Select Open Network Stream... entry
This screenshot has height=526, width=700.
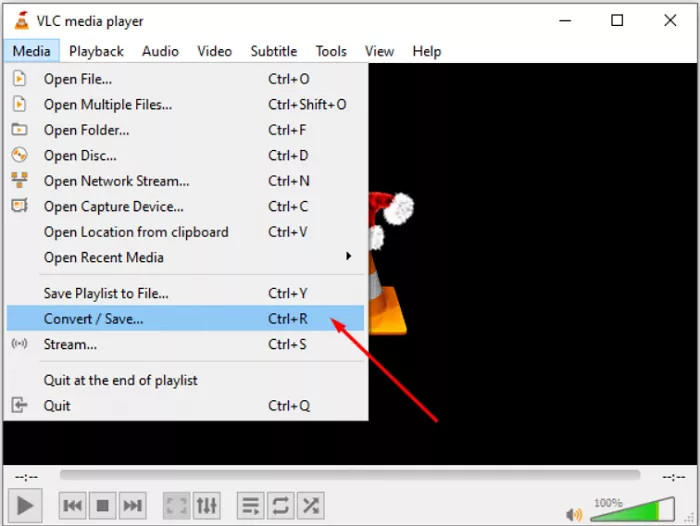coord(185,181)
